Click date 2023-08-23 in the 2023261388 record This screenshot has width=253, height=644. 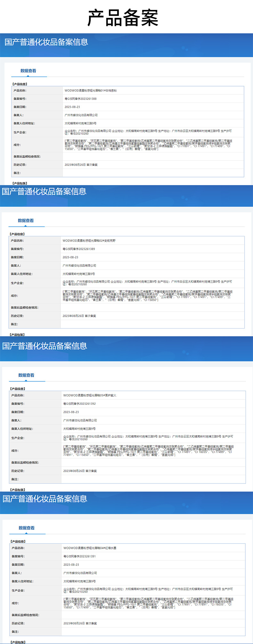[x=72, y=107]
